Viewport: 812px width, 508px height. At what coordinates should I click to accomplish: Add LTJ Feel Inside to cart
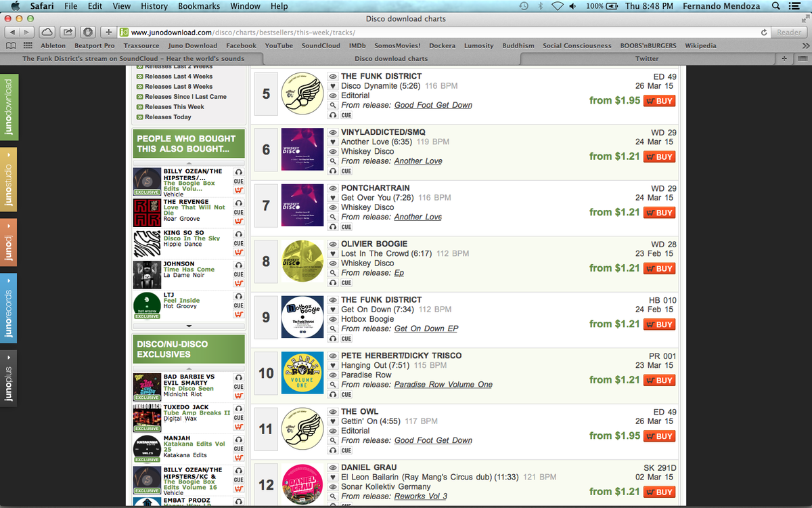click(x=238, y=315)
